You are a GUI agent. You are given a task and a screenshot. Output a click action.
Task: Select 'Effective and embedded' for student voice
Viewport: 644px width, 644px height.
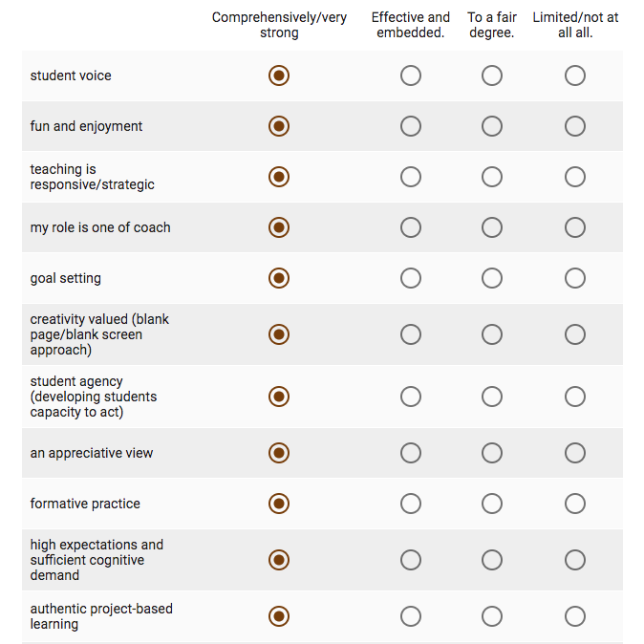[411, 75]
